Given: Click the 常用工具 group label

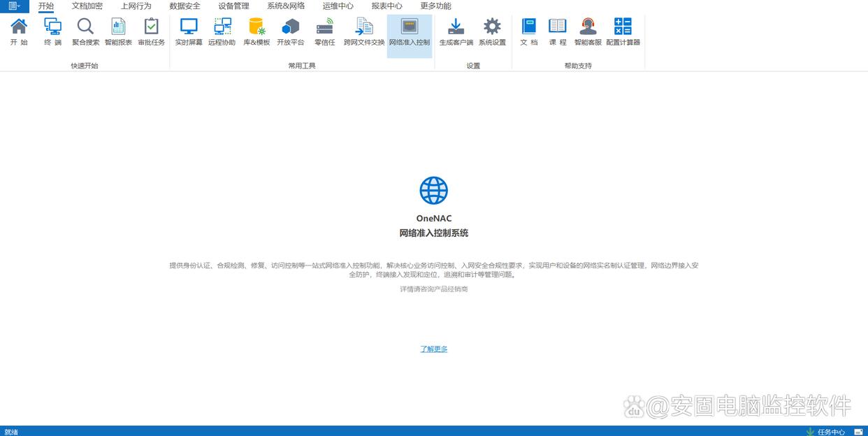Looking at the screenshot, I should click(x=302, y=66).
